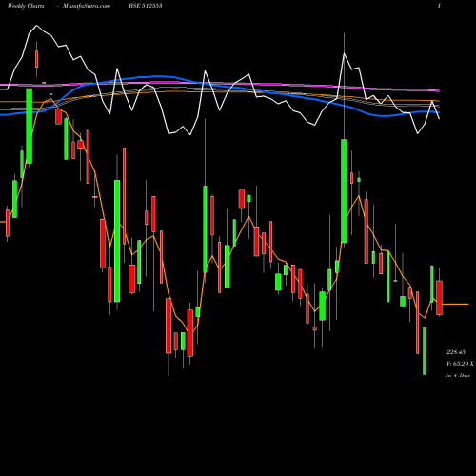
Task: Click the "Weekly Charts" title text
Action: pyautogui.click(x=26, y=6)
